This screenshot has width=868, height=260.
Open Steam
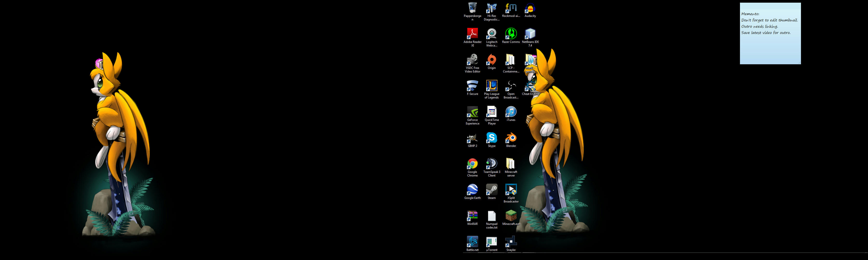[492, 192]
